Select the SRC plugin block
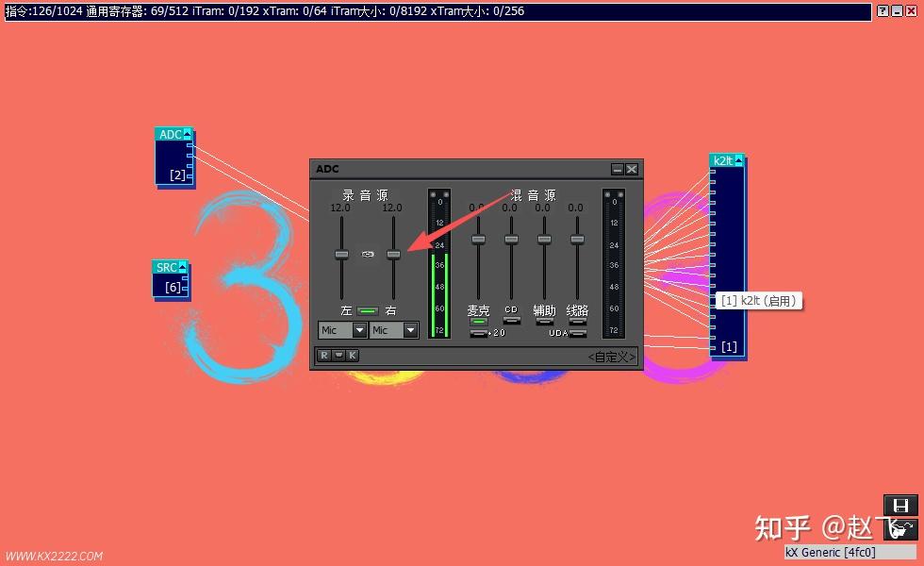This screenshot has width=924, height=566. coord(171,279)
